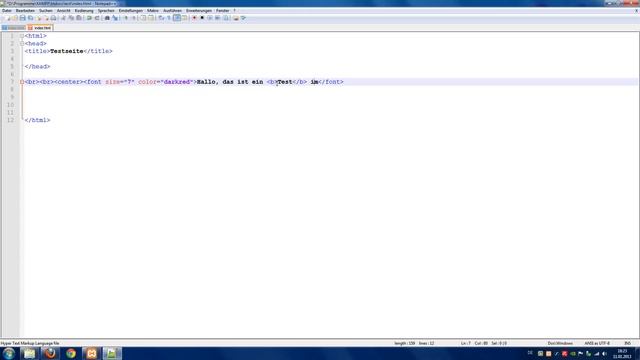Viewport: 640px width, 360px height.
Task: Click the Close All toolbar icon
Action: pos(46,18)
